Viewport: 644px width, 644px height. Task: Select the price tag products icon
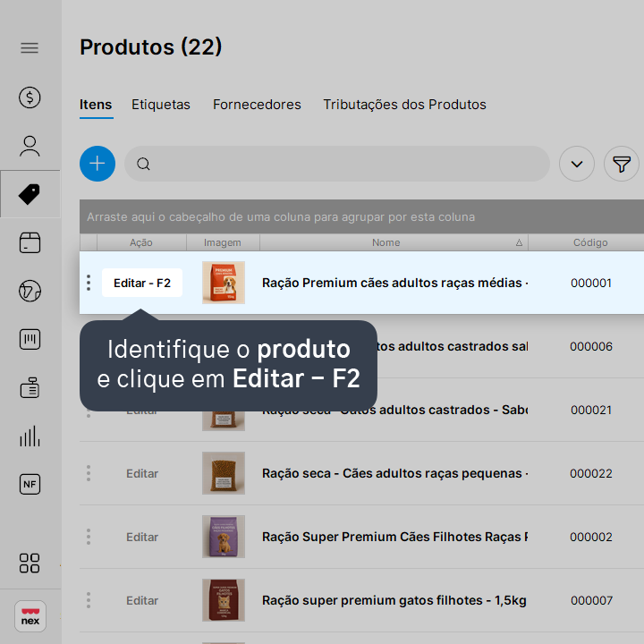pyautogui.click(x=30, y=194)
